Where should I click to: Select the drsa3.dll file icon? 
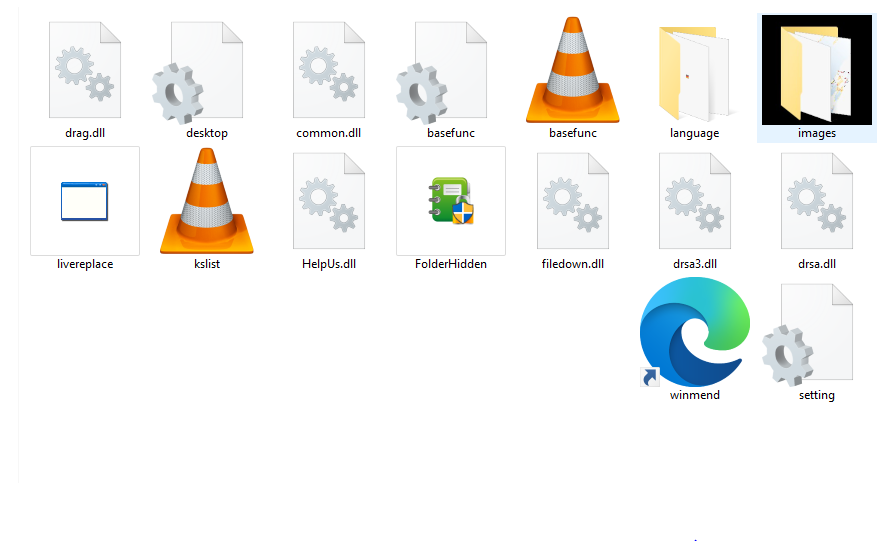point(695,201)
